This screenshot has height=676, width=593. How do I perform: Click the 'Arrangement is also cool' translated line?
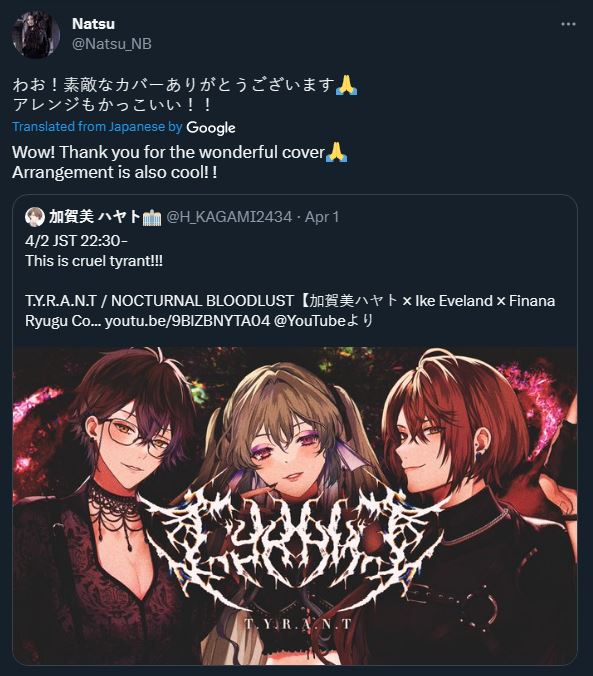[x=115, y=172]
